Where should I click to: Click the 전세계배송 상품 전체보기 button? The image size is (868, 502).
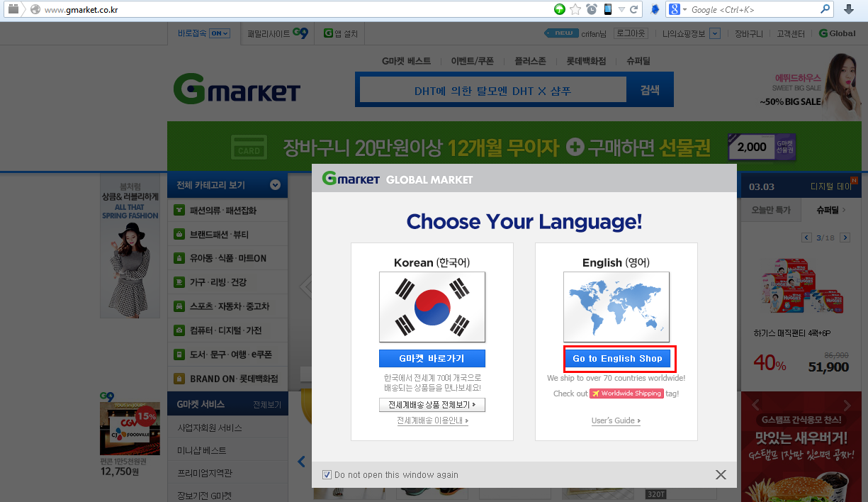(432, 405)
